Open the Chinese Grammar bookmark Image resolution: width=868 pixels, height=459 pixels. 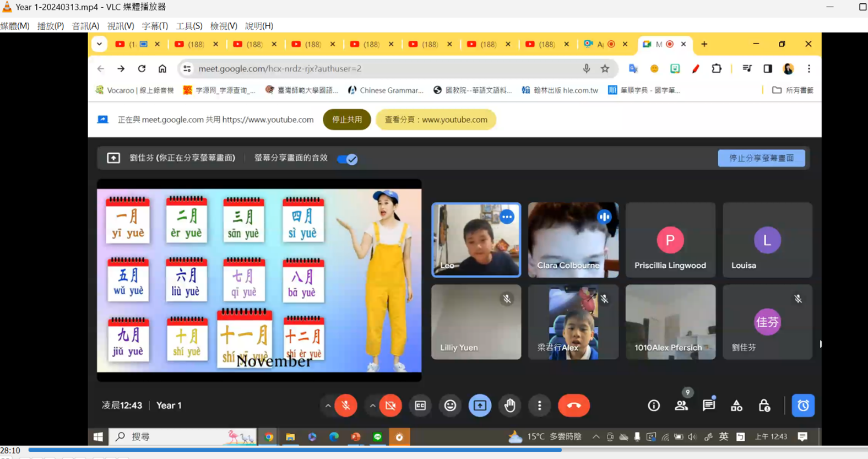(x=386, y=90)
